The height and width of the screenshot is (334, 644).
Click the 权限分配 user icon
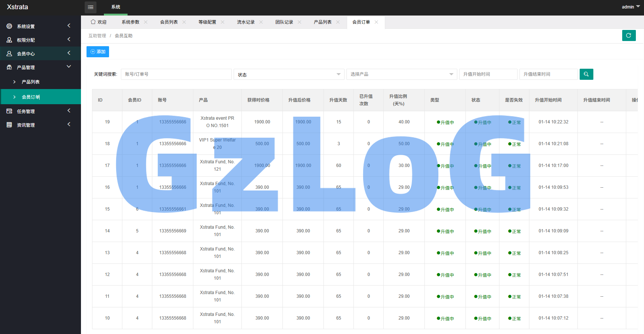point(9,40)
